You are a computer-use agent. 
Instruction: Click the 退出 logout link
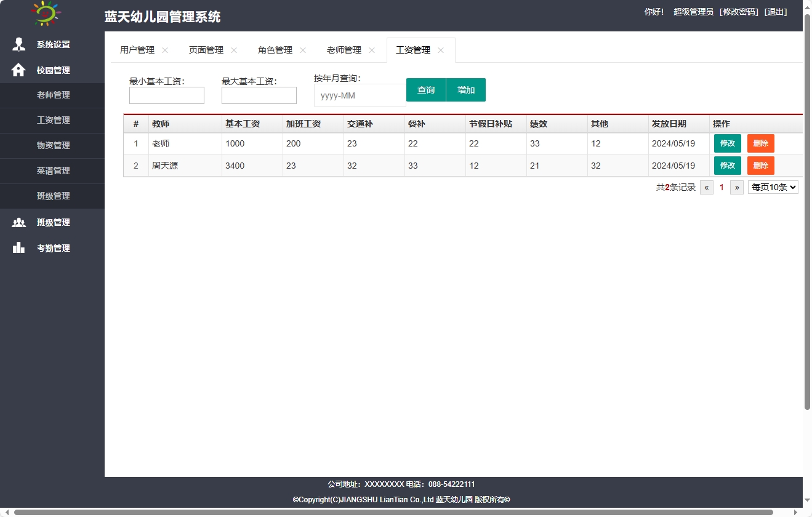(774, 11)
